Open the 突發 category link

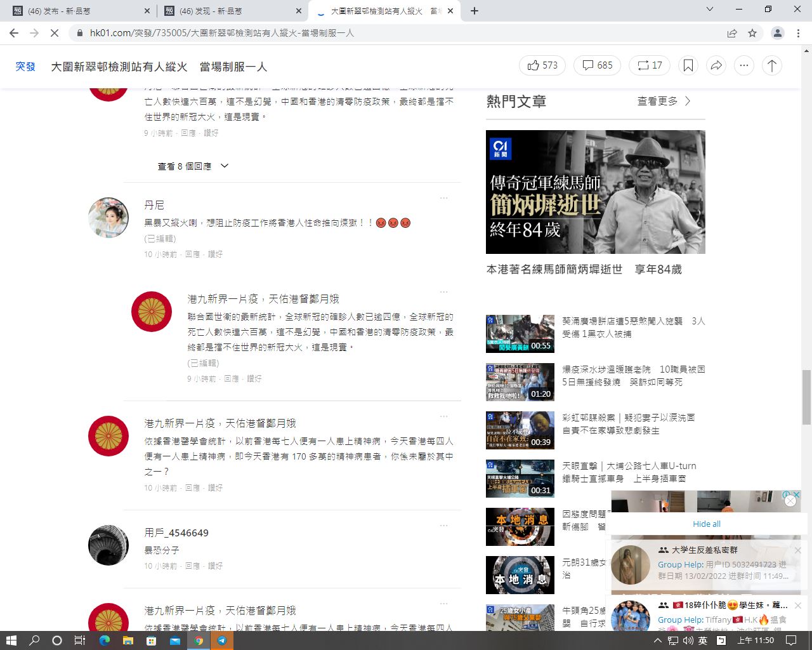tap(25, 66)
